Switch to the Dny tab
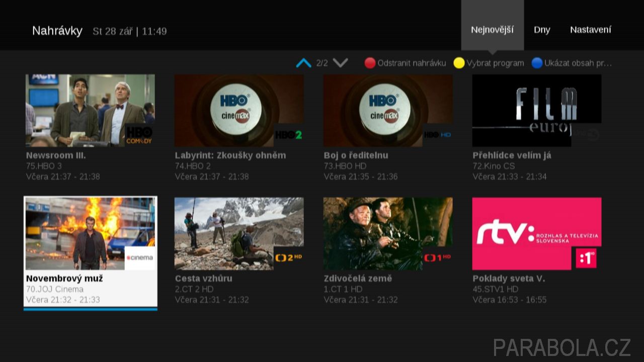Screen dimensions: 644x362 pyautogui.click(x=542, y=30)
